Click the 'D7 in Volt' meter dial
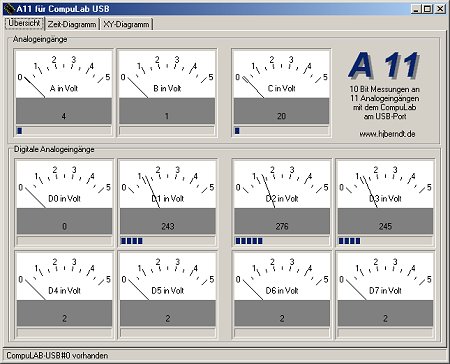The width and height of the screenshot is (450, 364). (385, 277)
